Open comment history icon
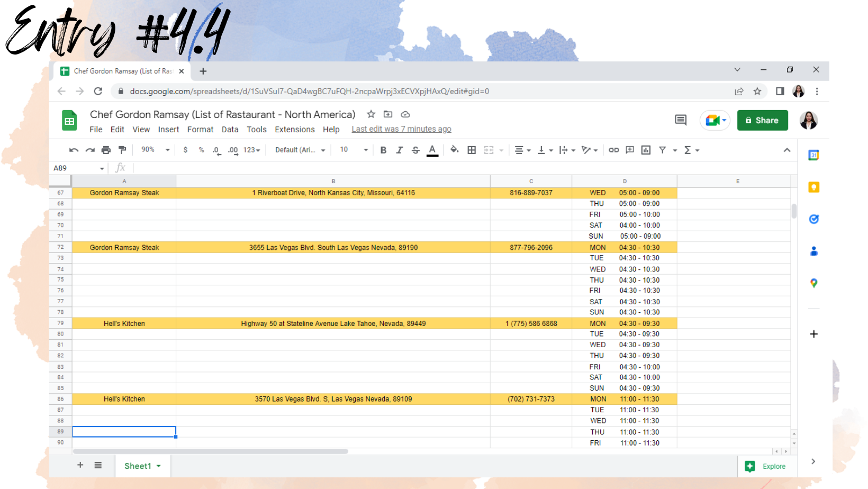 (681, 120)
